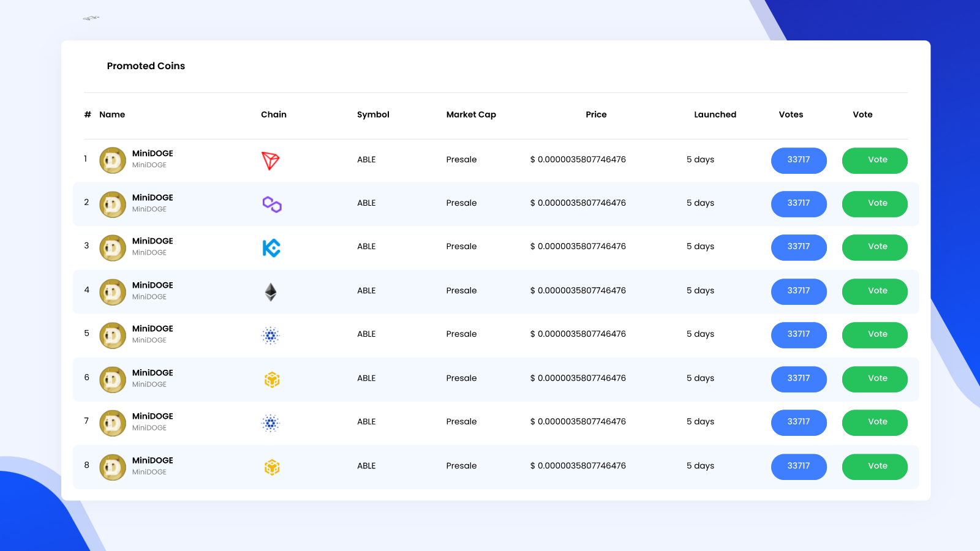
Task: Click the BNB chain icon in row 6
Action: pos(272,380)
